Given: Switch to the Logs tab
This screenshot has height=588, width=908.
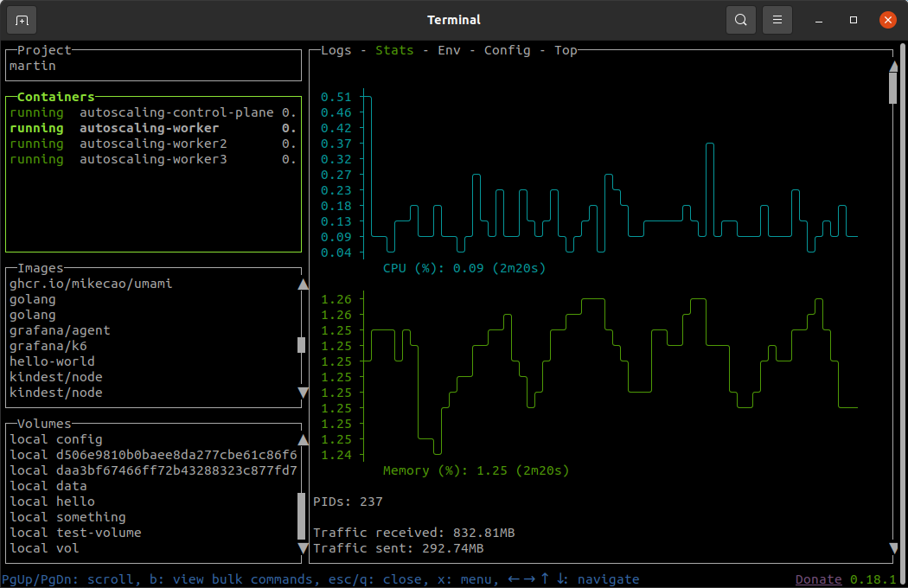Looking at the screenshot, I should [336, 50].
